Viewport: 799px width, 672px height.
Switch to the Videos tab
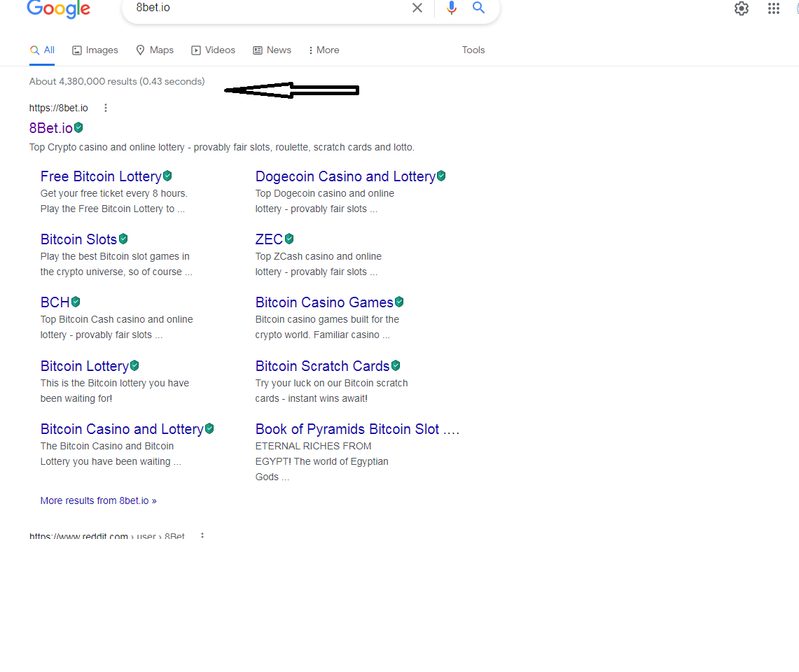(214, 50)
